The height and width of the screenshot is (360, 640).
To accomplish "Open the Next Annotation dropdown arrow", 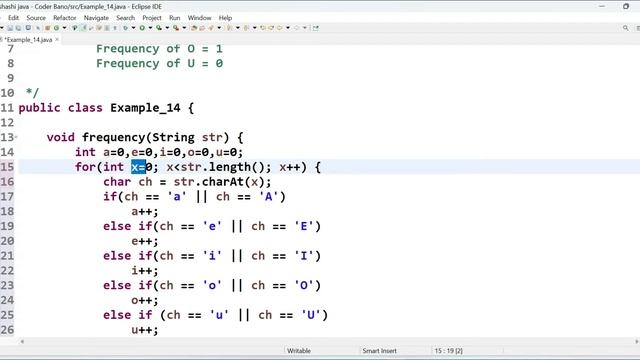I will click(238, 28).
